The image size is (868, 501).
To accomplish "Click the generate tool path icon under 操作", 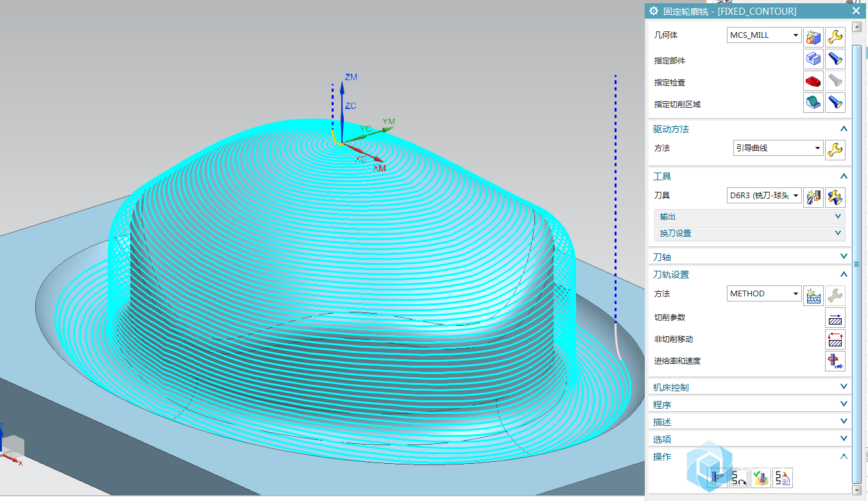I will pos(718,477).
